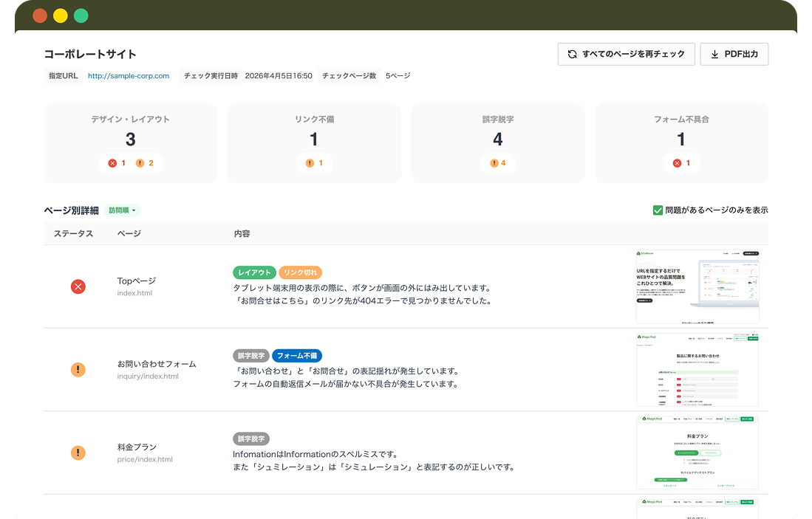The height and width of the screenshot is (519, 812).
Task: Click the PDF出力 button
Action: tap(734, 54)
